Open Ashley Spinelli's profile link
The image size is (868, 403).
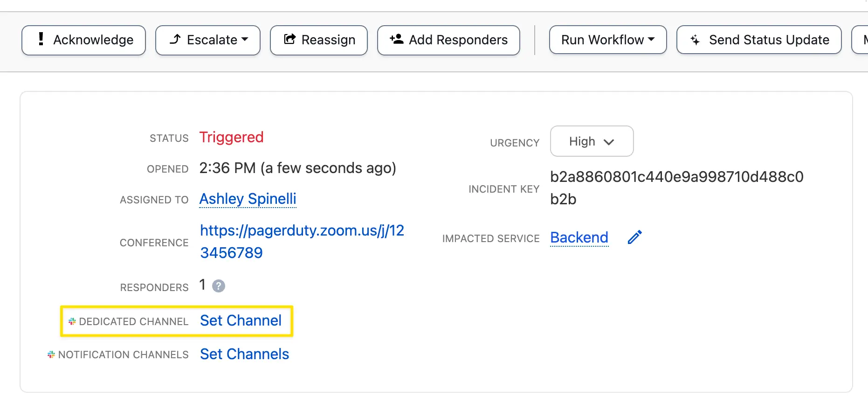(248, 199)
